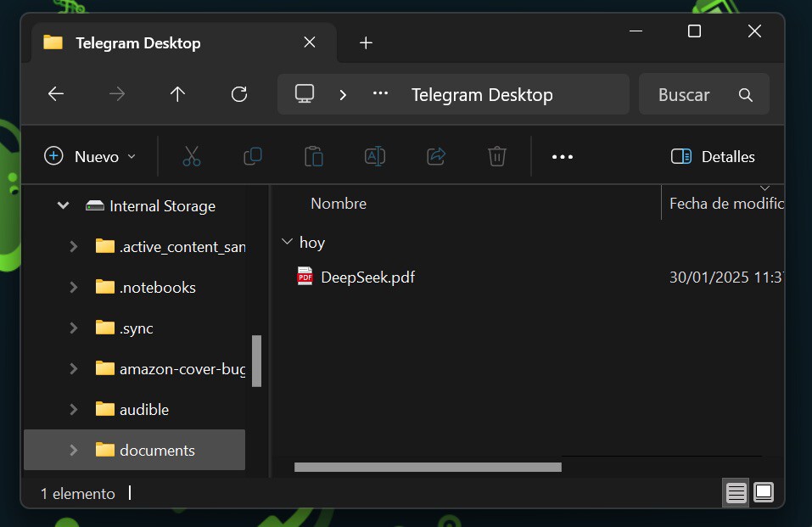Click the Copy icon in toolbar
This screenshot has width=812, height=527.
coord(253,156)
